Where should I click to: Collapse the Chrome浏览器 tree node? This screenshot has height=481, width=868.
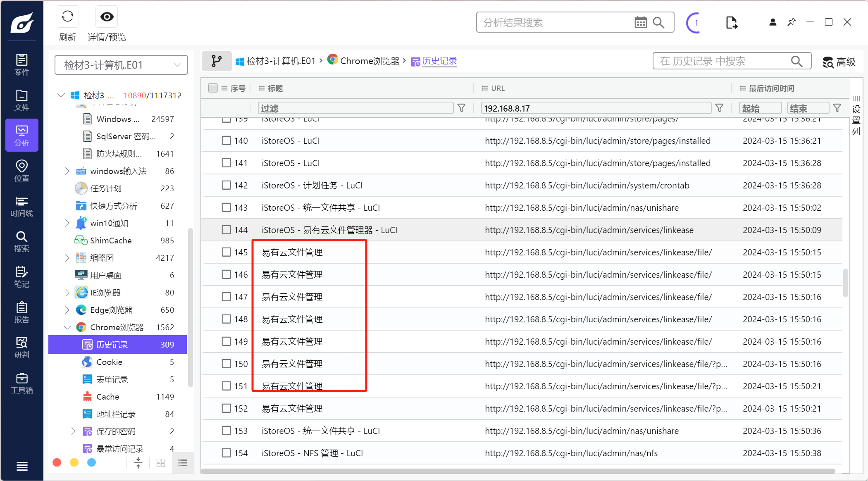67,327
